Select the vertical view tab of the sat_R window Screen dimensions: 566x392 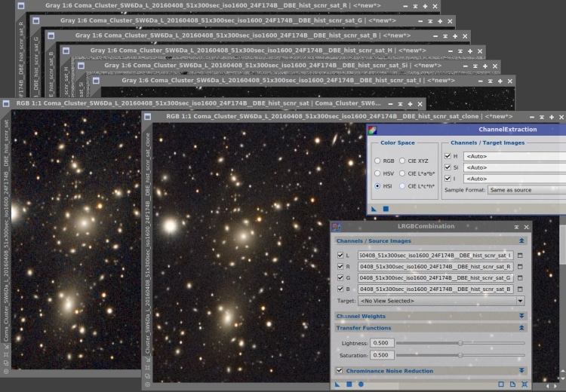[21, 60]
